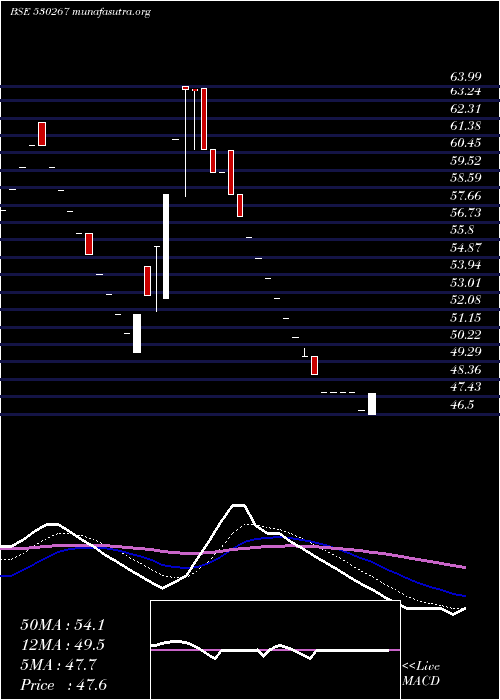
Task: Click the first red candle near 61.38
Action: [x=42, y=134]
